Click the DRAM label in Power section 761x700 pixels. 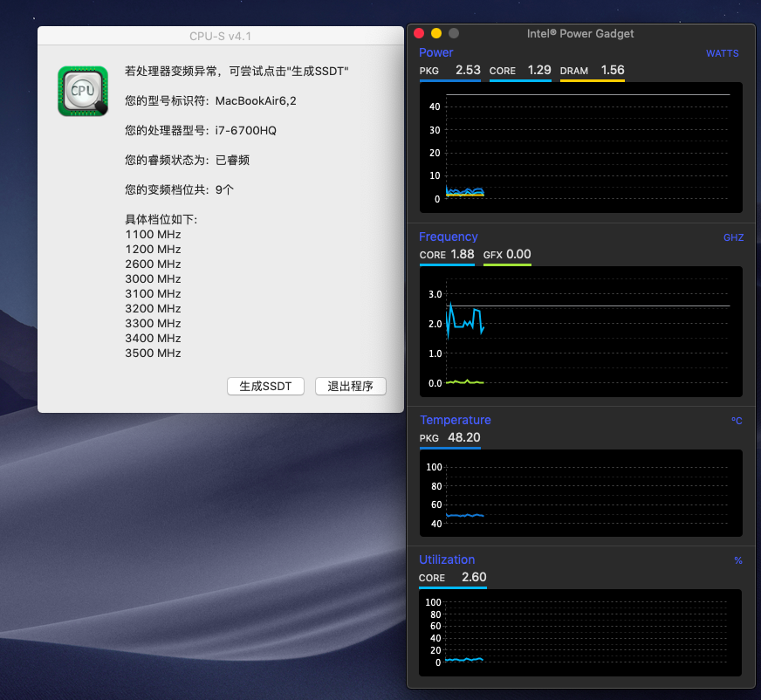click(x=574, y=71)
